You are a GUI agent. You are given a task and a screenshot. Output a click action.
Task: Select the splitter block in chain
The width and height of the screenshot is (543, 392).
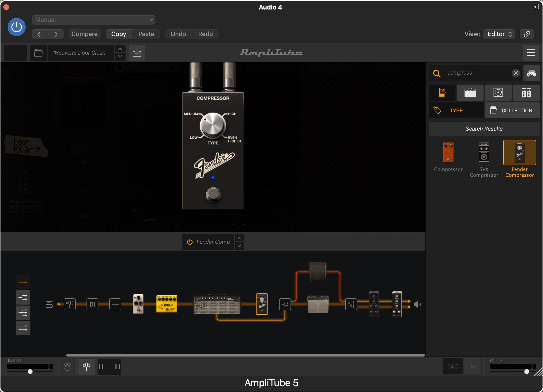(x=285, y=304)
